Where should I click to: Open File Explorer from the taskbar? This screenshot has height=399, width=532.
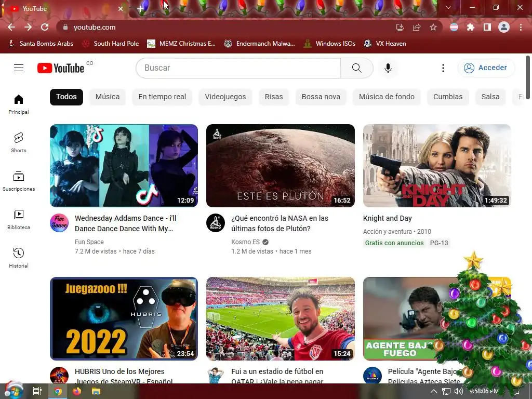click(x=96, y=391)
